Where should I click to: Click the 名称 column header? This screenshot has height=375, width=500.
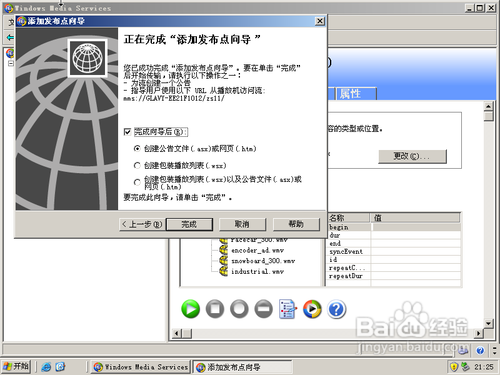[x=349, y=218]
